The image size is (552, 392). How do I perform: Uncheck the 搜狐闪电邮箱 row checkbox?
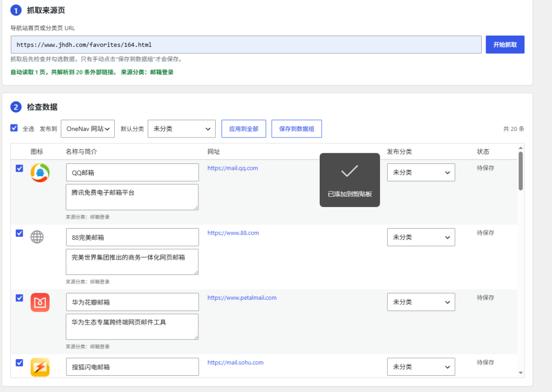click(19, 363)
